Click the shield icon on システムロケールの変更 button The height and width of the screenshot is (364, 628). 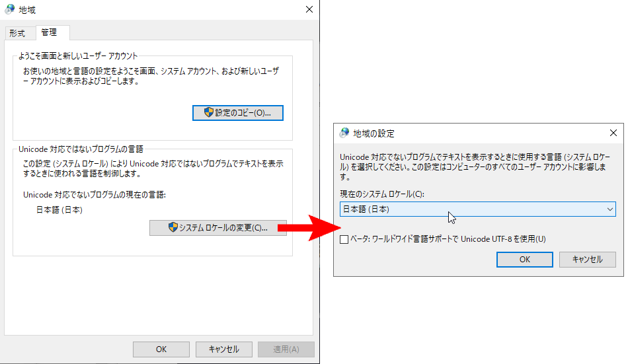pos(173,227)
